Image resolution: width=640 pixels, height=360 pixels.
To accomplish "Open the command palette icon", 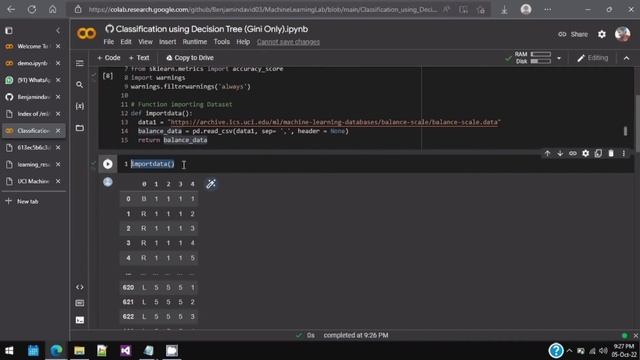I will coord(80,303).
